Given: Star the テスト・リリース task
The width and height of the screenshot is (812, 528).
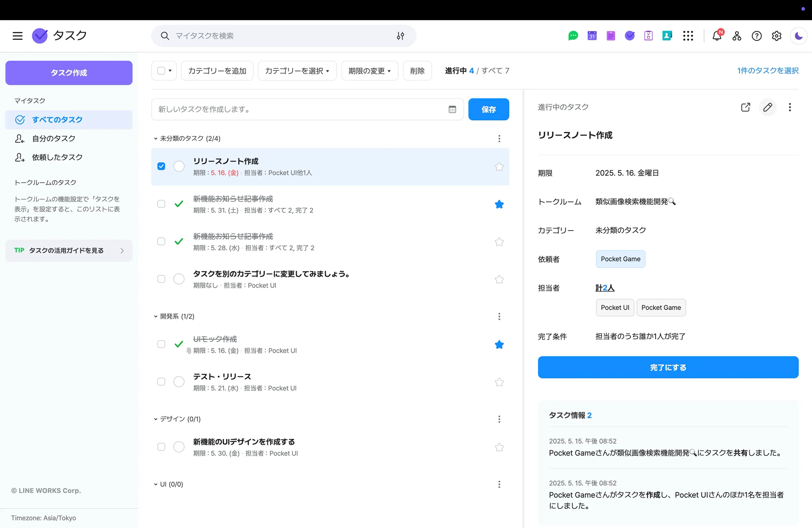Looking at the screenshot, I should [499, 382].
